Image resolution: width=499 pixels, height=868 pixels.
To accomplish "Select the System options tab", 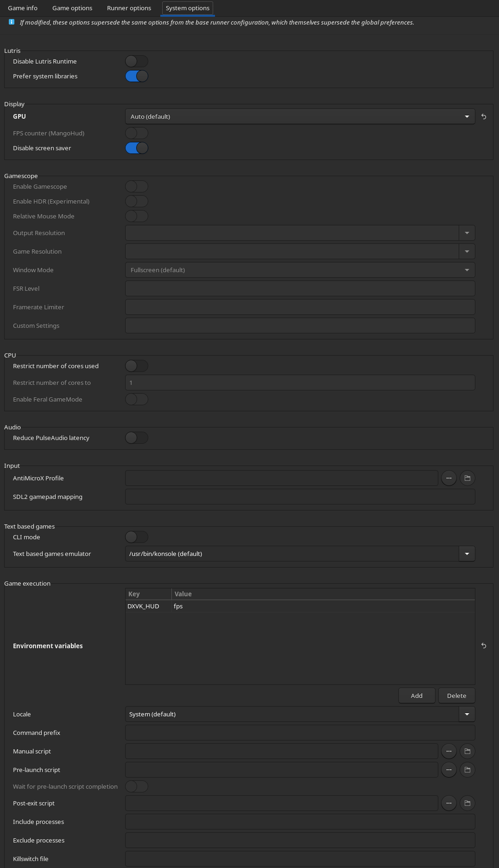I will pyautogui.click(x=188, y=8).
